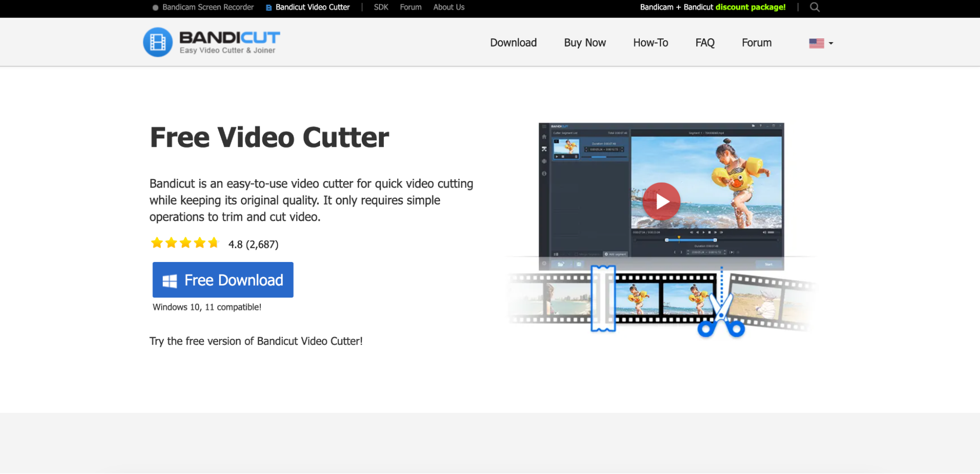Click the Windows 10, 11 compatible! note
This screenshot has width=980, height=474.
pyautogui.click(x=207, y=307)
